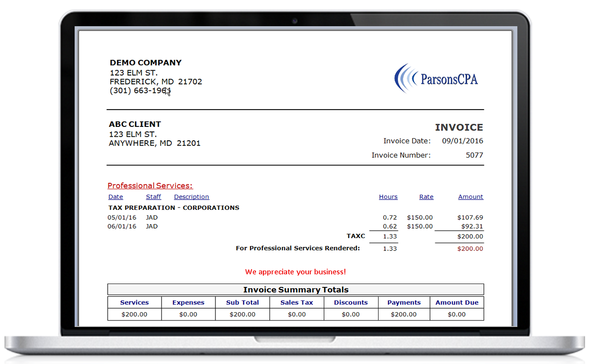Click the Services summary column header
Screen dimensions: 591x364
tap(134, 303)
